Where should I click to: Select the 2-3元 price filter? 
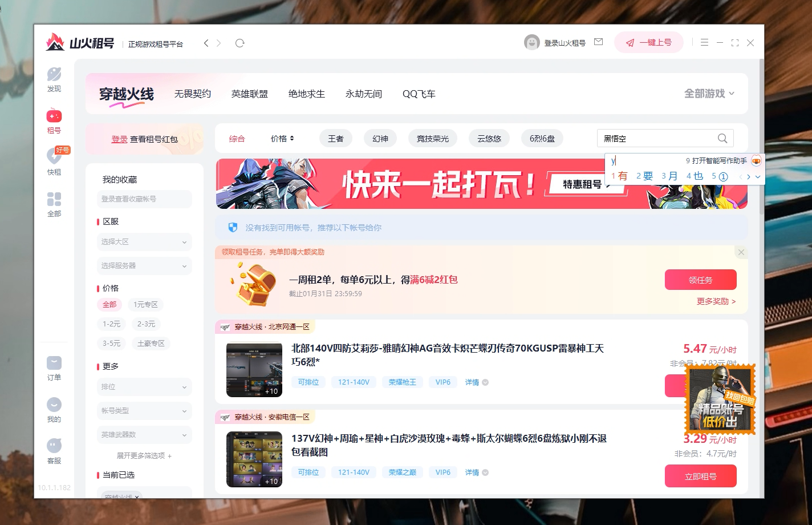[x=146, y=324]
